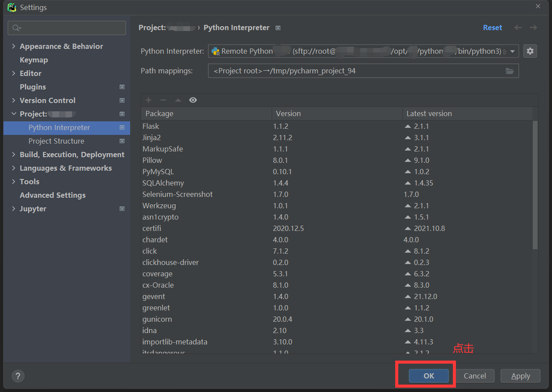
Task: Click the PyCharm logo in the title bar
Action: click(12, 7)
